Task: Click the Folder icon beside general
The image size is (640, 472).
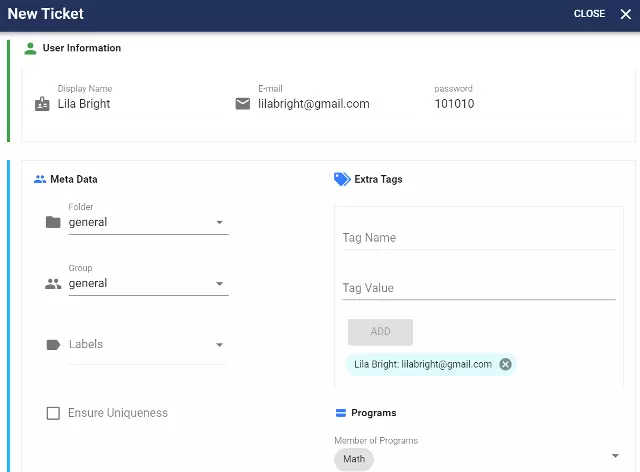Action: [53, 222]
